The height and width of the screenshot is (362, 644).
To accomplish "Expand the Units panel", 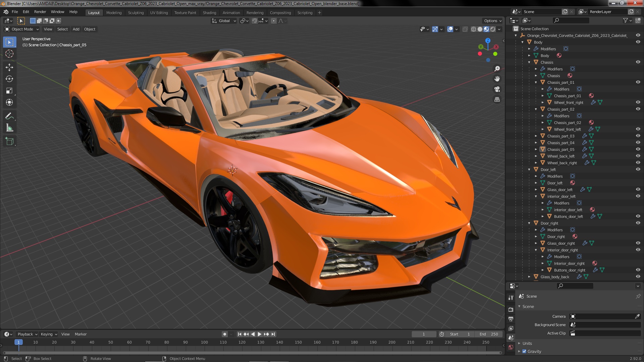I will click(527, 343).
